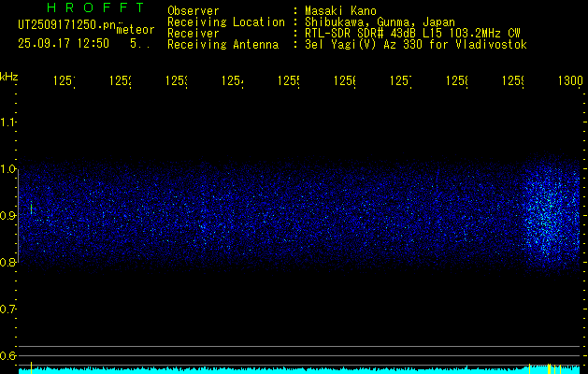Click the 0.8 frequency axis label
This screenshot has height=374, width=588.
coord(8,263)
